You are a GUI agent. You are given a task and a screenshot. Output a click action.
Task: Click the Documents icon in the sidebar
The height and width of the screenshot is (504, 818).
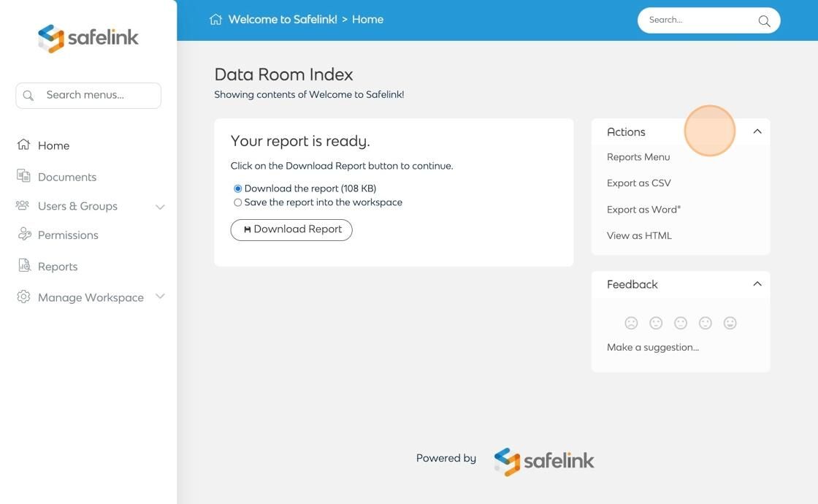23,176
